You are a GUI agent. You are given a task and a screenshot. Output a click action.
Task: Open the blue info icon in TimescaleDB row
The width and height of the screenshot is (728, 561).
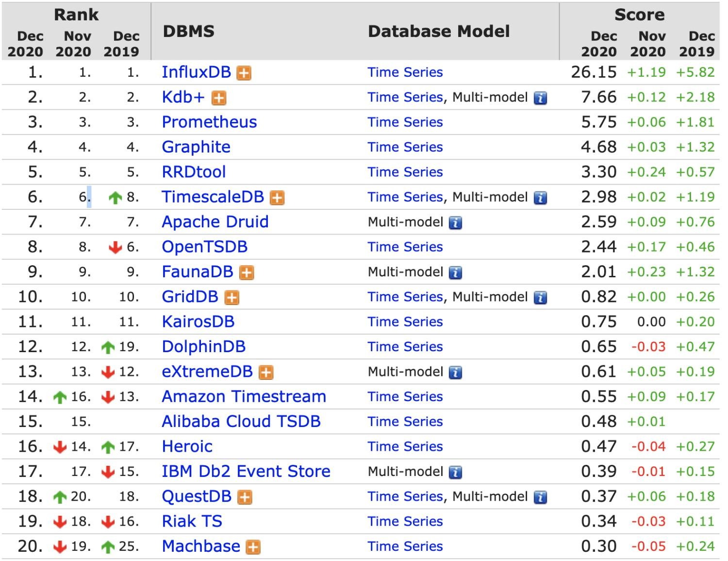(540, 198)
